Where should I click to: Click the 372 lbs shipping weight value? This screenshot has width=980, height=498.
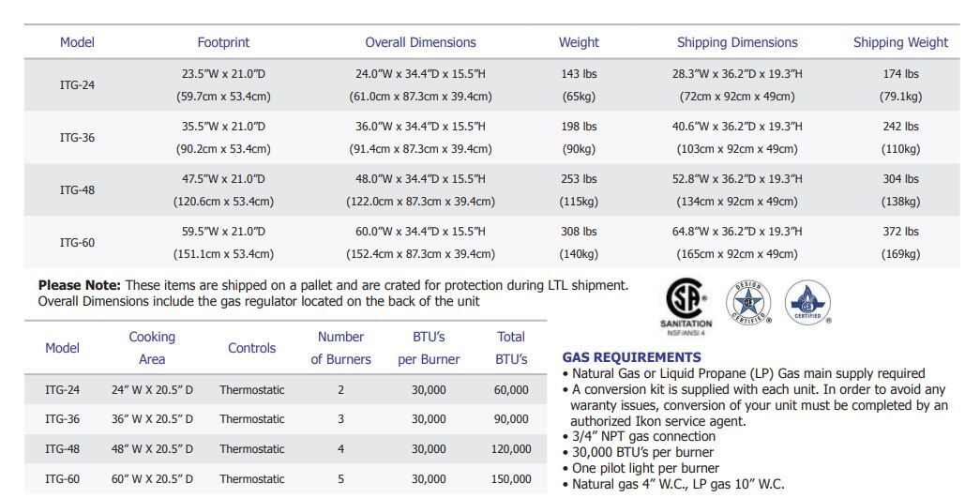coord(900,232)
